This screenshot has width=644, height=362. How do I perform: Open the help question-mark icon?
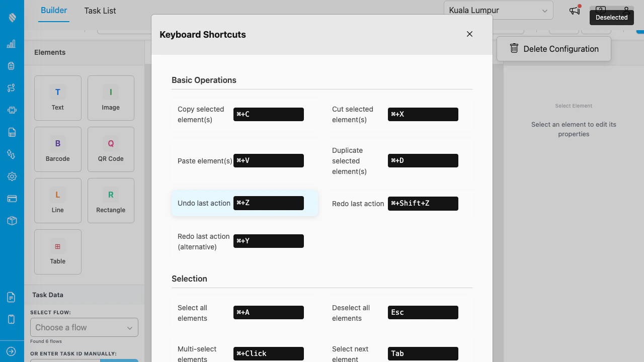coord(601,10)
